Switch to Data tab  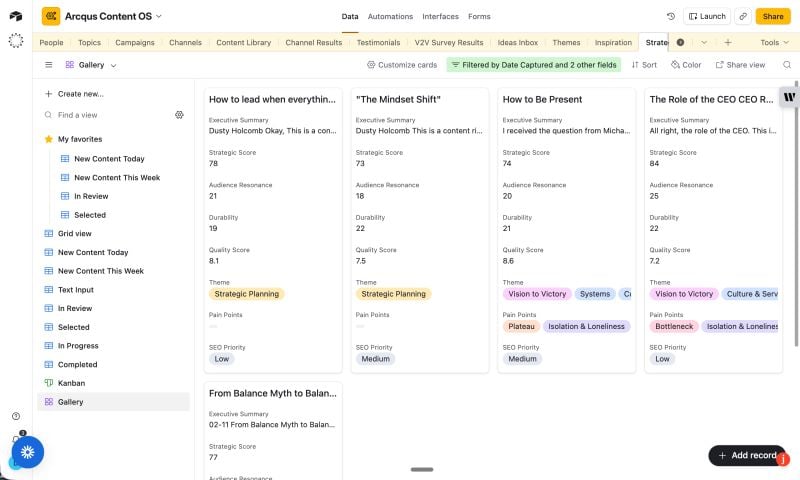click(x=350, y=16)
